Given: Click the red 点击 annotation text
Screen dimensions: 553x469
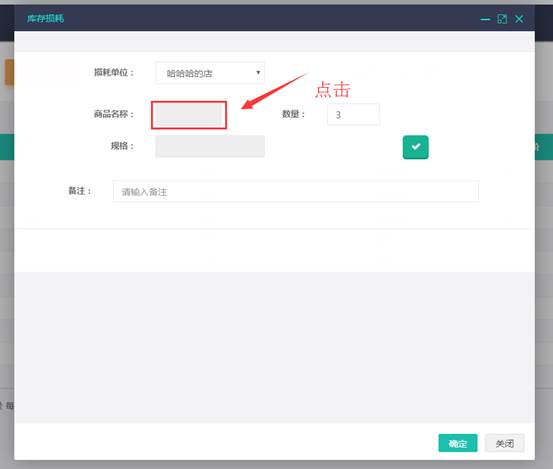Looking at the screenshot, I should tap(333, 90).
